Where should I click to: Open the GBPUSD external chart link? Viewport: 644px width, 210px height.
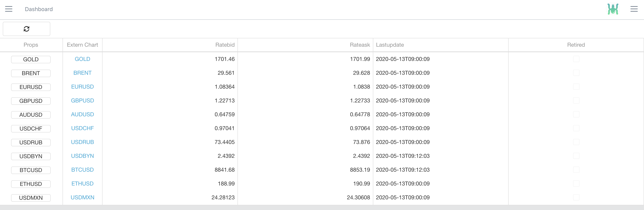(82, 101)
